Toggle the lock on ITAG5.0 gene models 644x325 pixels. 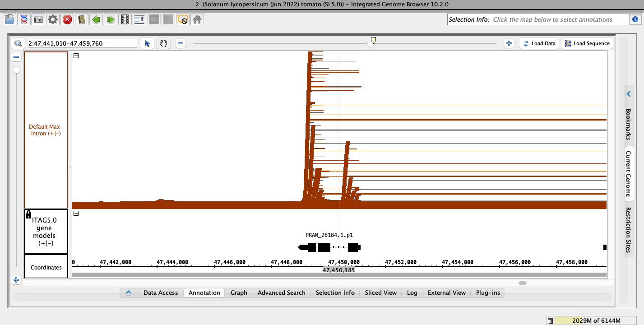(x=29, y=214)
